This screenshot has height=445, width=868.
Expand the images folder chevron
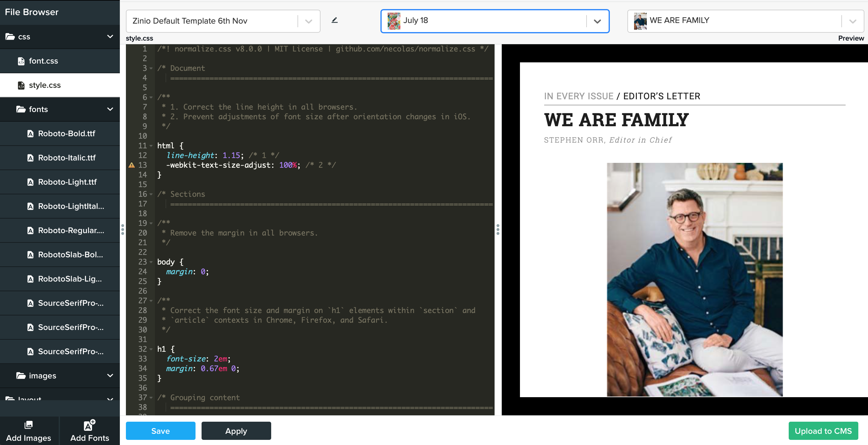pyautogui.click(x=110, y=376)
